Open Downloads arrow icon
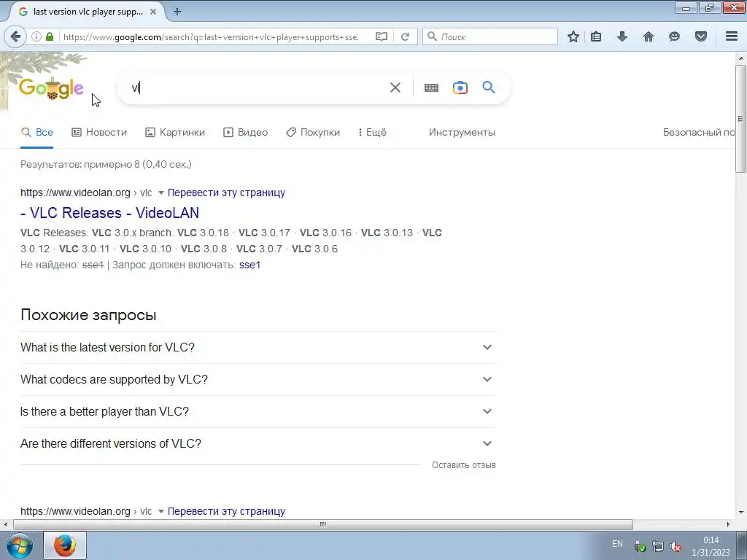 click(x=622, y=36)
